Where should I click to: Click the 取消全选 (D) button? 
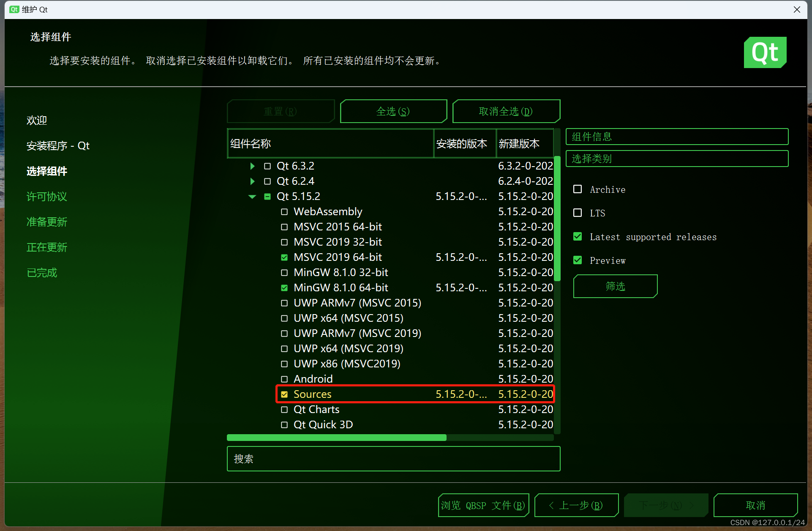[506, 111]
